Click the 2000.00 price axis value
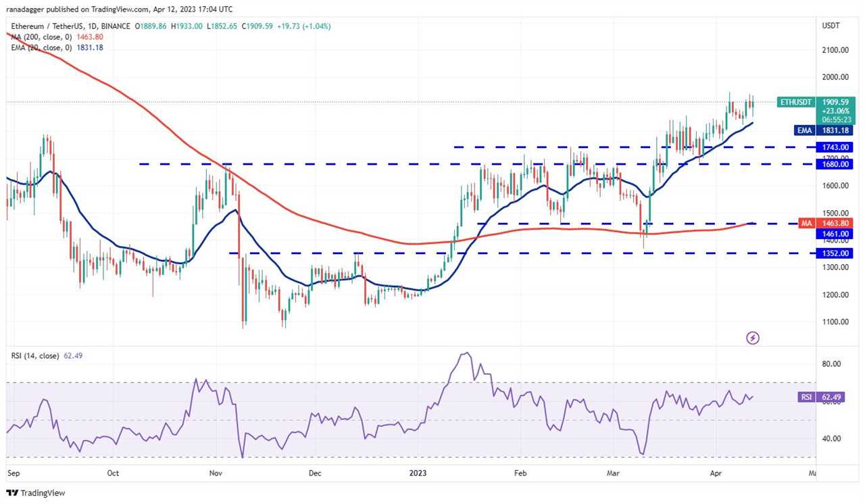This screenshot has height=504, width=865. [836, 77]
